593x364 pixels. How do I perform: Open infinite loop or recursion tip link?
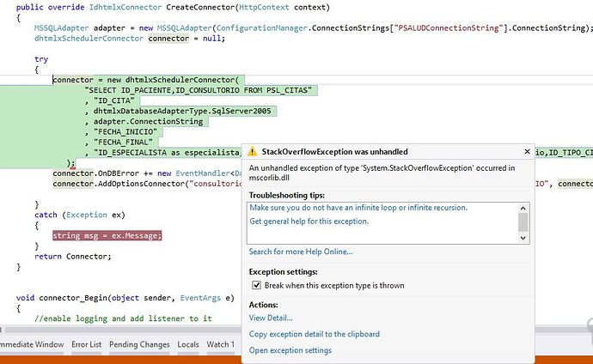(358, 208)
